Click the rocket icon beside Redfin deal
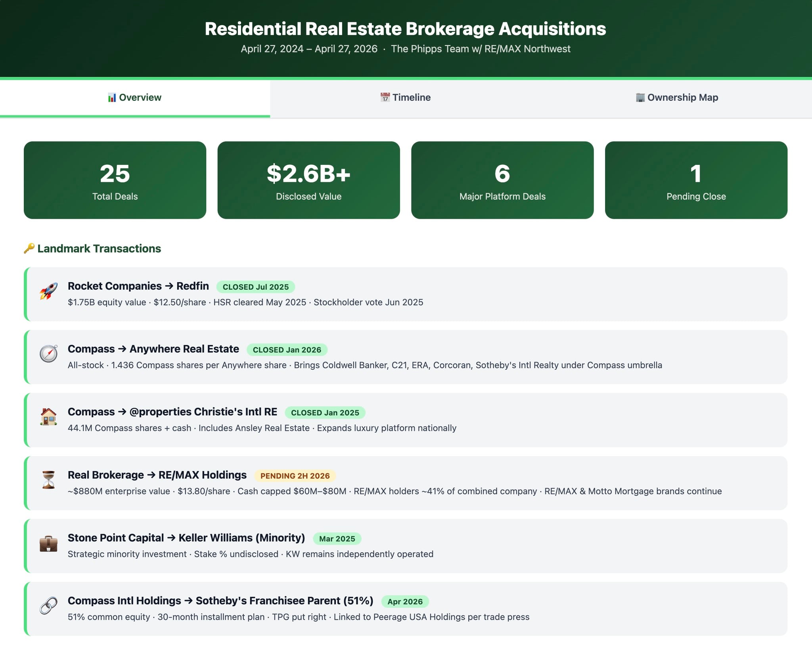Screen dimensions: 812x655 [48, 291]
